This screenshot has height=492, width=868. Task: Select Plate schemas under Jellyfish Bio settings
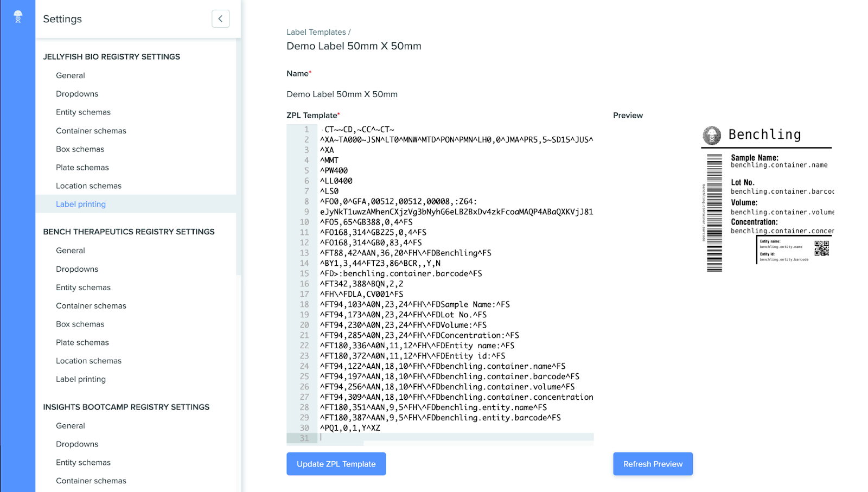(x=82, y=168)
